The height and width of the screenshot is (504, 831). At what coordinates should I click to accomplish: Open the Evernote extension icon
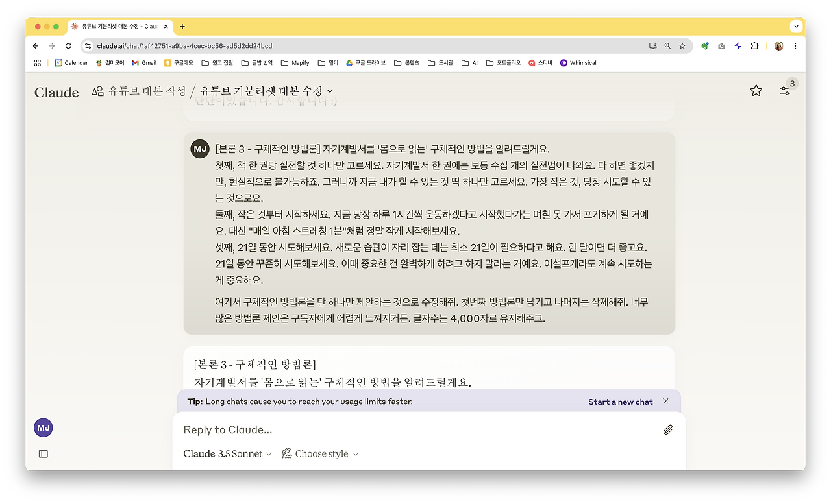(x=705, y=46)
